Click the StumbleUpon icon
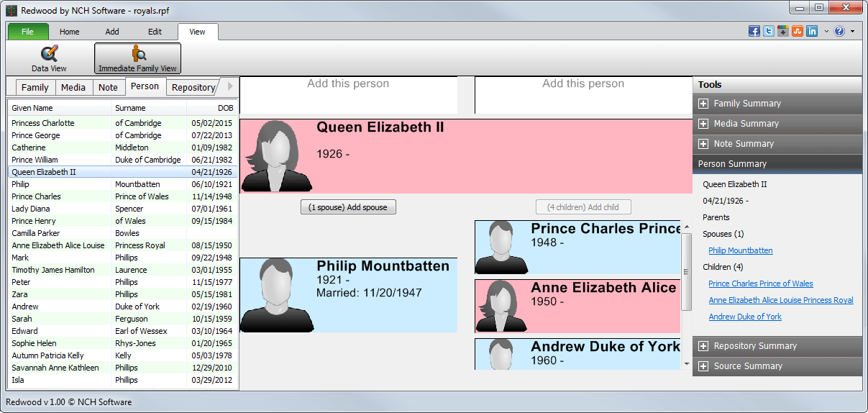Screen dimensions: 868x413 tap(798, 32)
